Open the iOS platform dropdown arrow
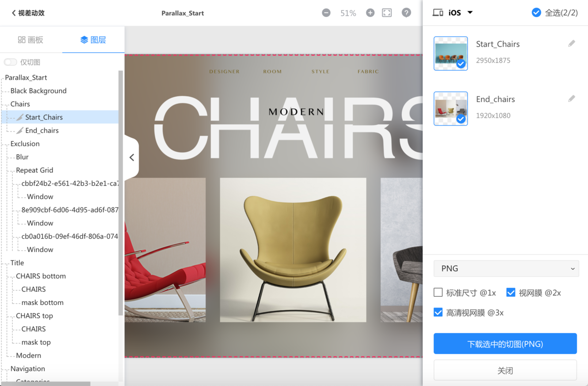The width and height of the screenshot is (588, 386). [470, 13]
